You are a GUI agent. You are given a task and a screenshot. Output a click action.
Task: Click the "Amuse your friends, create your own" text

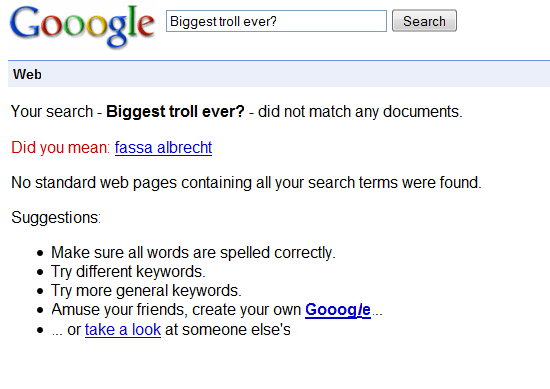(x=176, y=310)
